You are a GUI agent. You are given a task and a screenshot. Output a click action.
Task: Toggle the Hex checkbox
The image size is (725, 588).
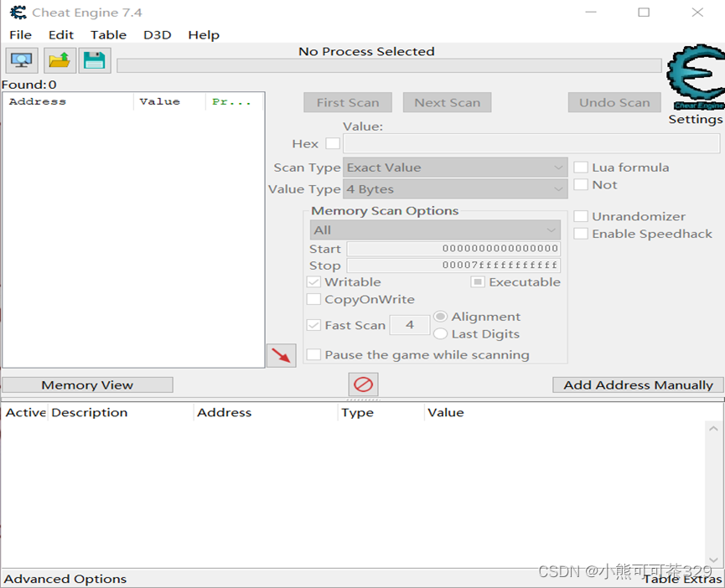(x=333, y=144)
